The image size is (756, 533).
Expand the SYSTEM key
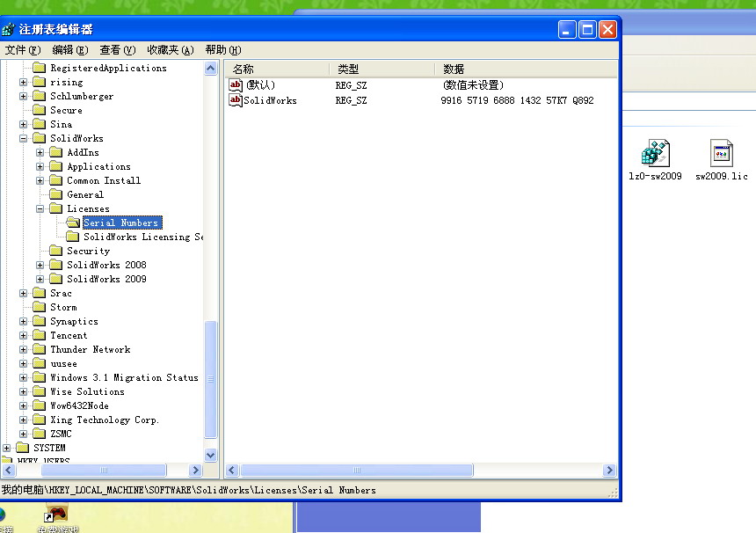[6, 448]
